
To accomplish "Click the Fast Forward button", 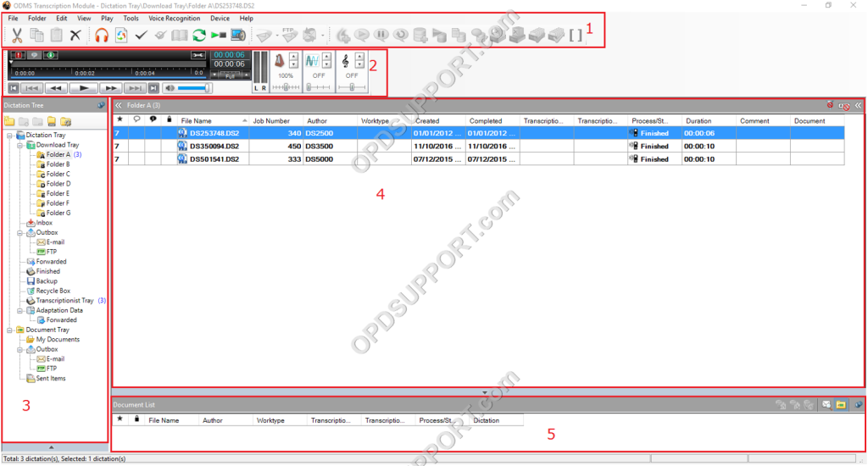I will click(111, 88).
